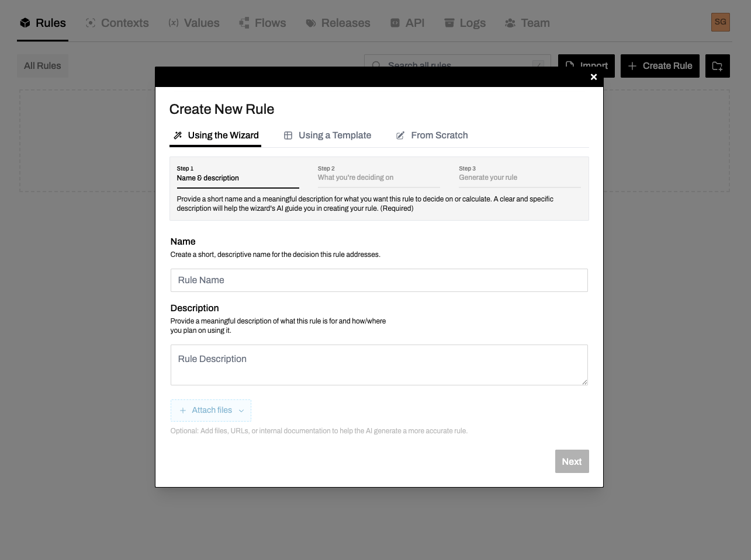
Task: Click the search magnifier icon
Action: click(376, 65)
